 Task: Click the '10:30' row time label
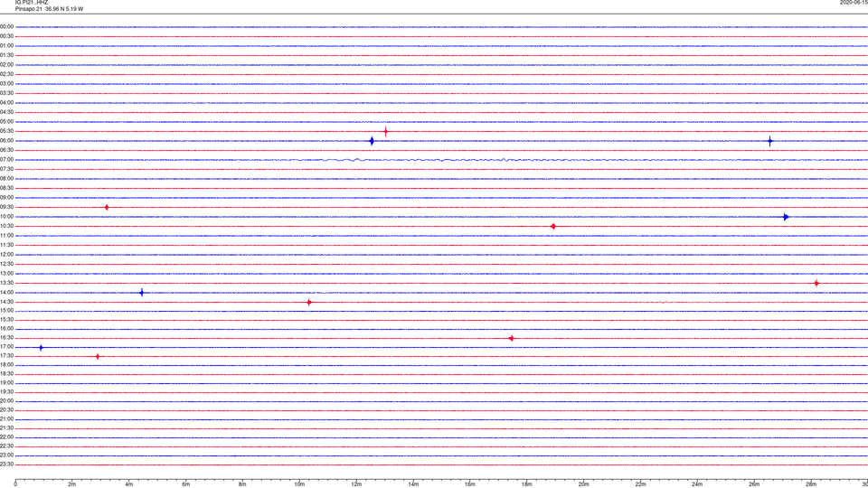pos(6,226)
